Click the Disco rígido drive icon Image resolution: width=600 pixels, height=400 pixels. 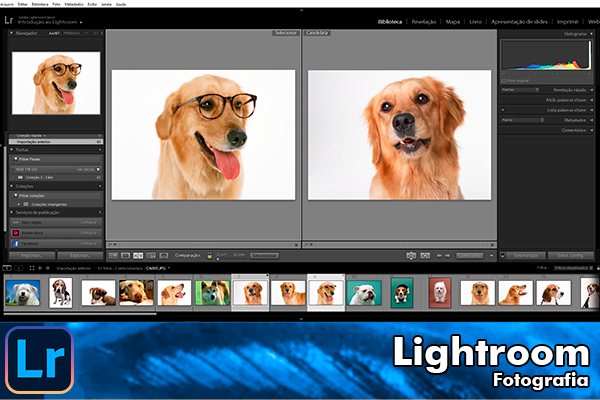(x=16, y=222)
